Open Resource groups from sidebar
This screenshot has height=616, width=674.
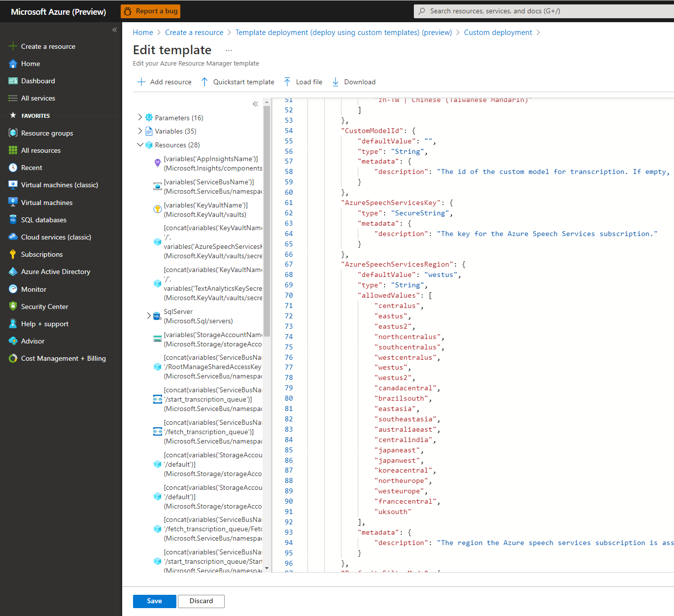[47, 133]
